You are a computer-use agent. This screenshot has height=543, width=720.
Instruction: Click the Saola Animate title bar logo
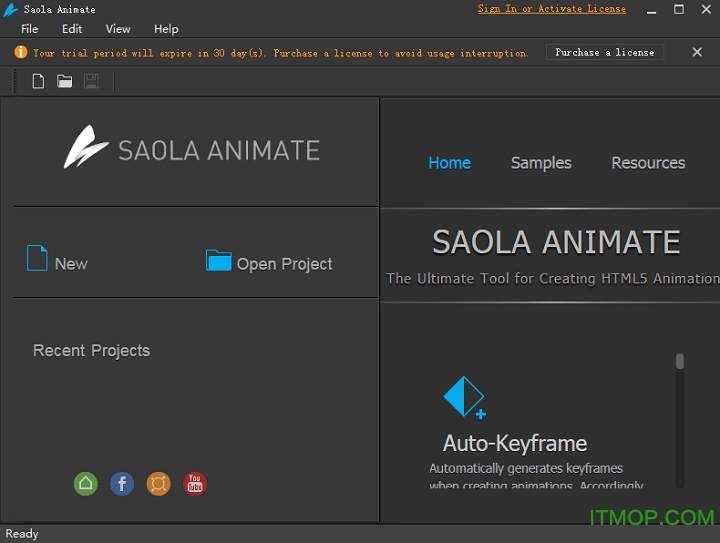pyautogui.click(x=10, y=10)
